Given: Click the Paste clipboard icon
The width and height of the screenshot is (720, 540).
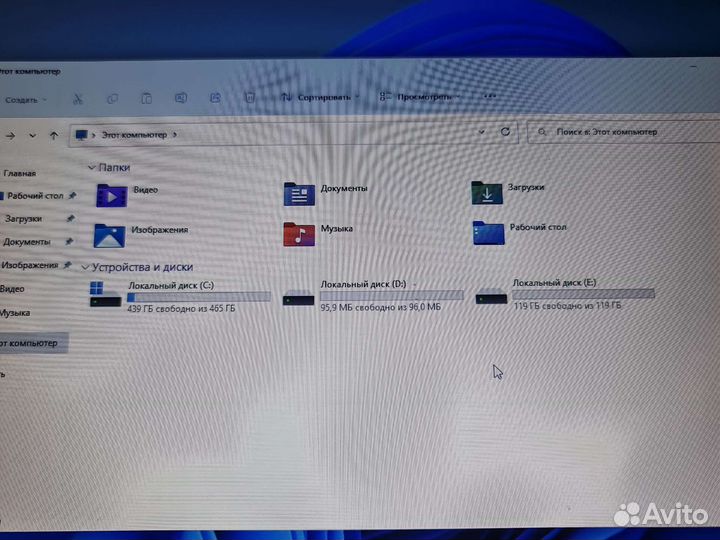Looking at the screenshot, I should 146,98.
